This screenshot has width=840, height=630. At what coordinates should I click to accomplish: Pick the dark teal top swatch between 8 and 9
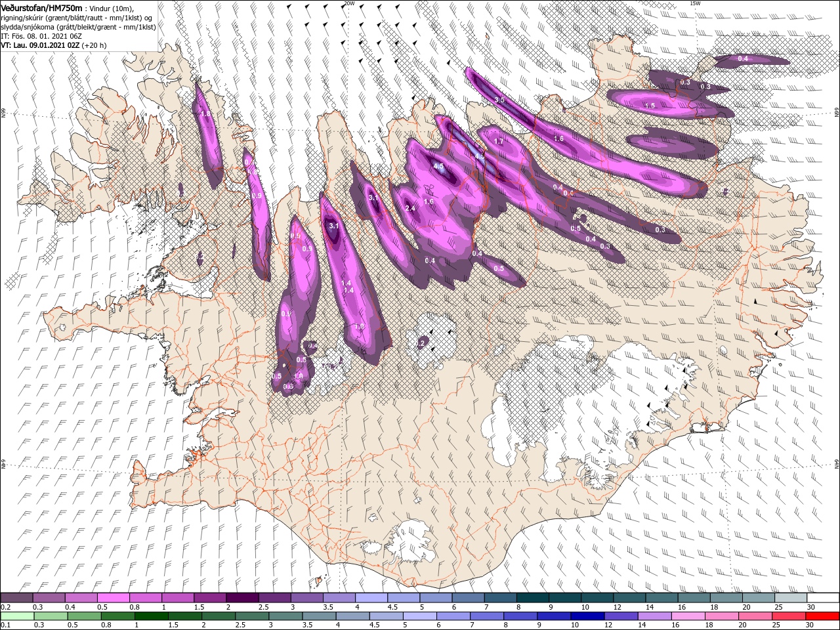(532, 598)
